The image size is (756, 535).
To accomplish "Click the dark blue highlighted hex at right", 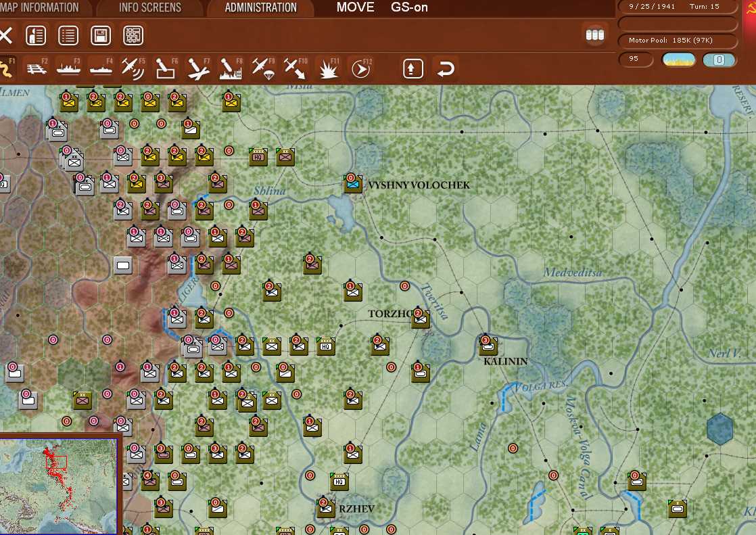I will click(720, 428).
